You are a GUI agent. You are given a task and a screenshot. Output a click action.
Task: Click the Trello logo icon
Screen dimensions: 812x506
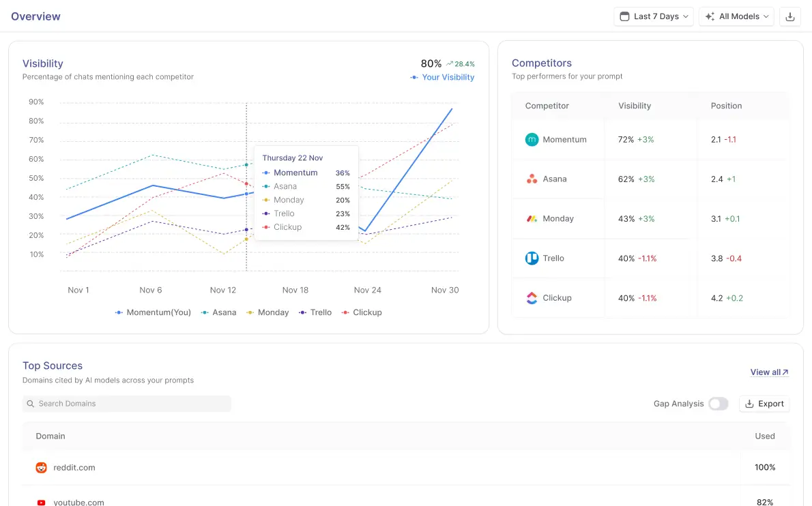click(532, 258)
